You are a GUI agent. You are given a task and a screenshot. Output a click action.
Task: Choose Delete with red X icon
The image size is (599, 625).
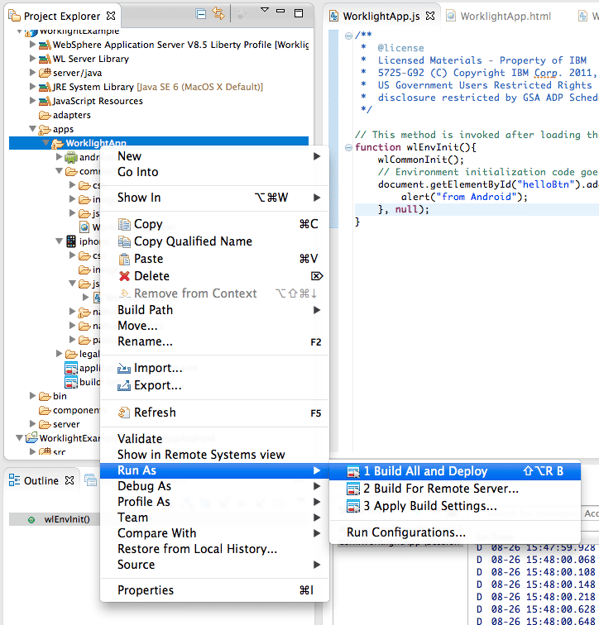(214, 276)
